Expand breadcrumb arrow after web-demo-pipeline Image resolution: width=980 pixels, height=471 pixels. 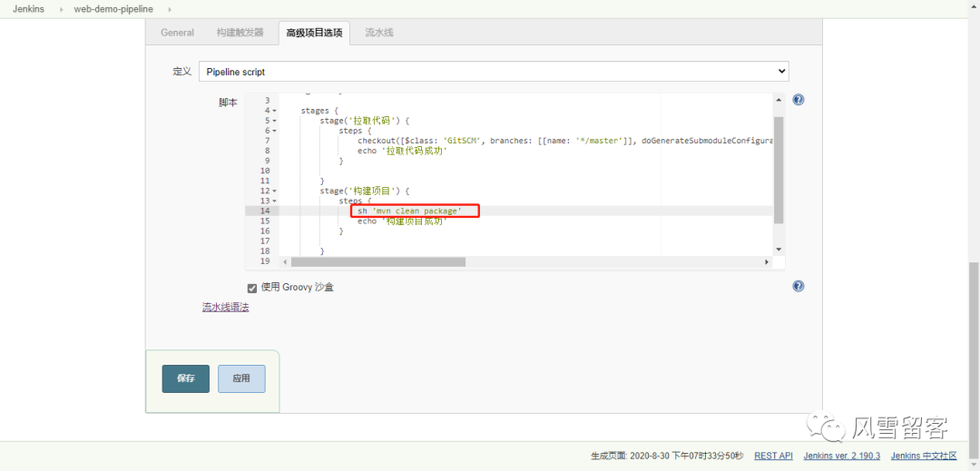(x=170, y=9)
